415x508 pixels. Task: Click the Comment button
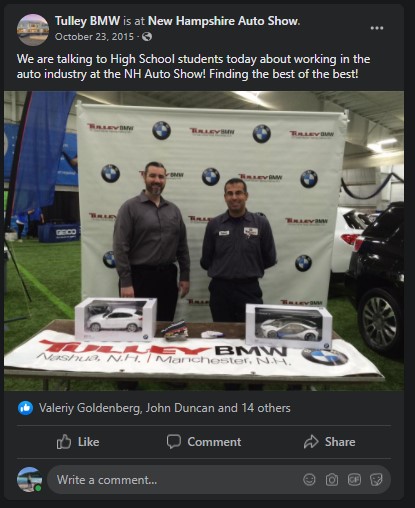click(x=204, y=442)
